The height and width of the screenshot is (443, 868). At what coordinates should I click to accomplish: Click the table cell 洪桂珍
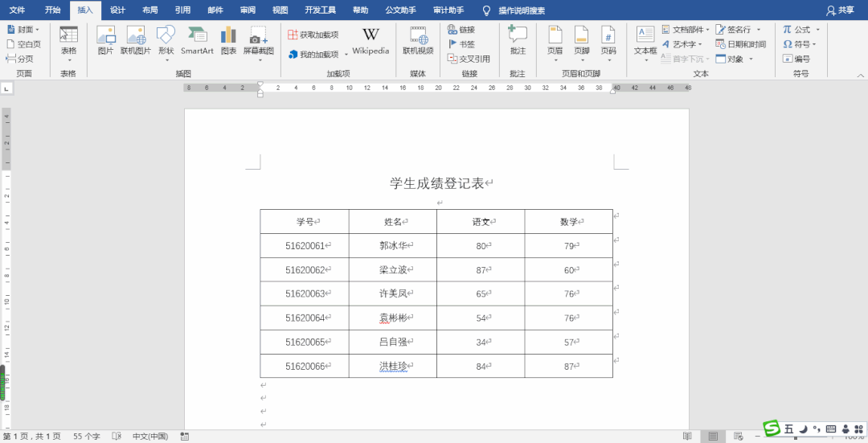tap(393, 366)
